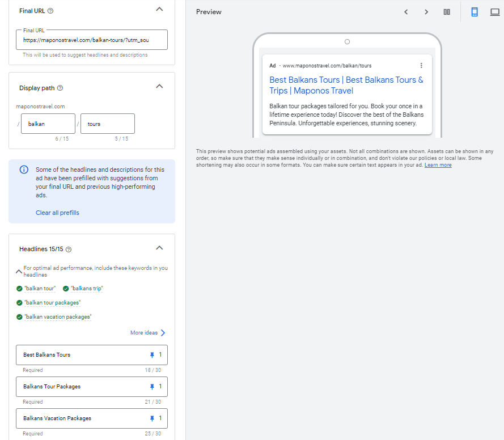Open side-by-side preview comparison icon
Screen dimensions: 504x440
[447, 12]
